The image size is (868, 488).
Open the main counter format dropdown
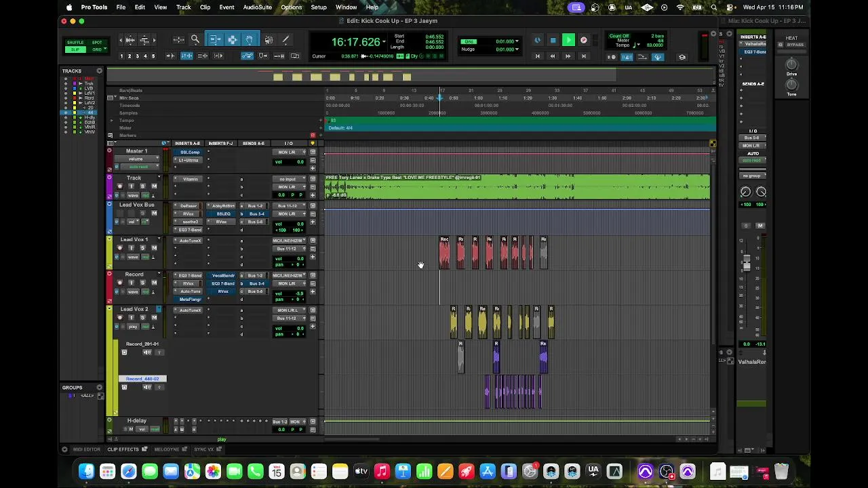[384, 42]
